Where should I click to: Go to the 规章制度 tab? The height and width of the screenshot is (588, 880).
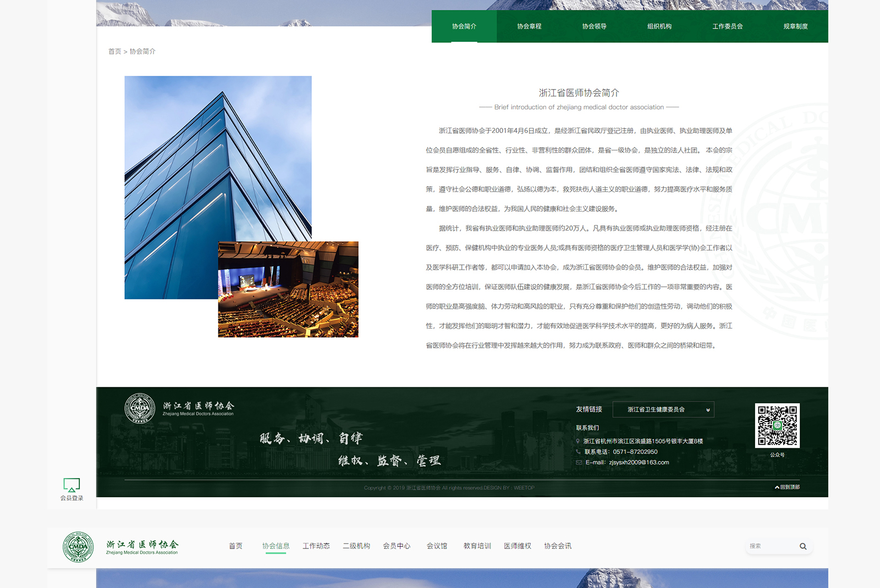pos(795,26)
